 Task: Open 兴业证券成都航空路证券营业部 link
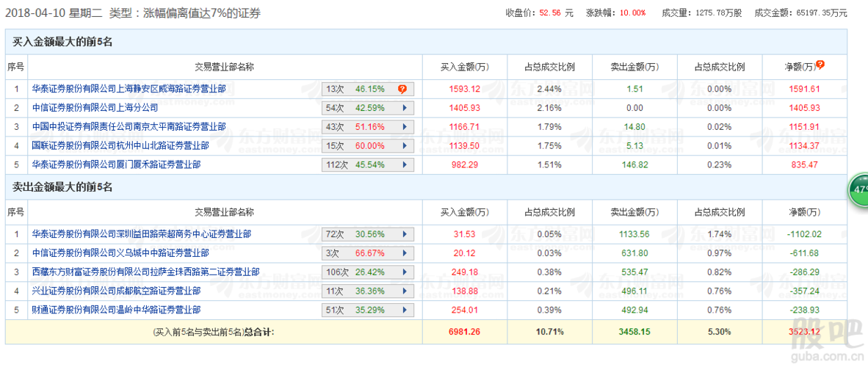coord(116,291)
